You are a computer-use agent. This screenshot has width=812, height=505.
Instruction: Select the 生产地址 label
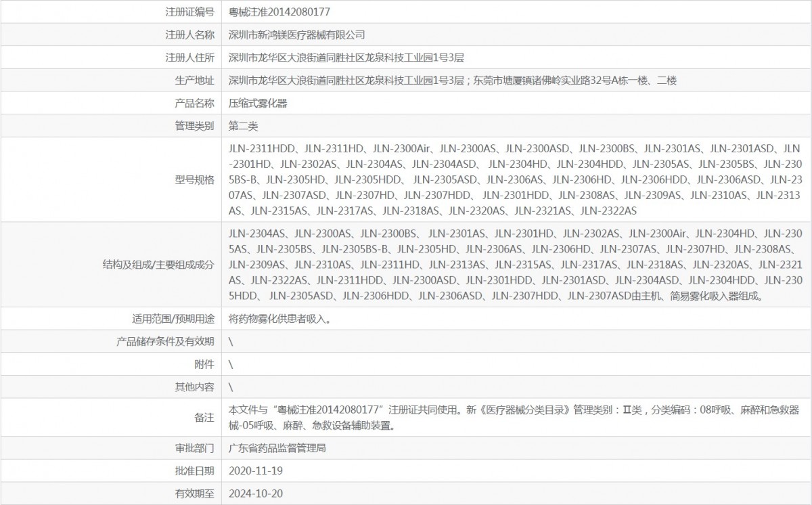[x=195, y=81]
